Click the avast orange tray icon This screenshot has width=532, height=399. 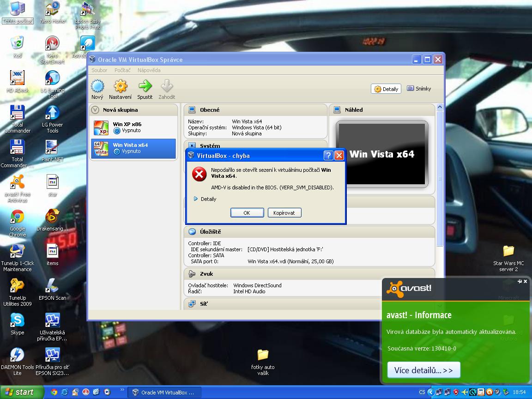pyautogui.click(x=489, y=392)
